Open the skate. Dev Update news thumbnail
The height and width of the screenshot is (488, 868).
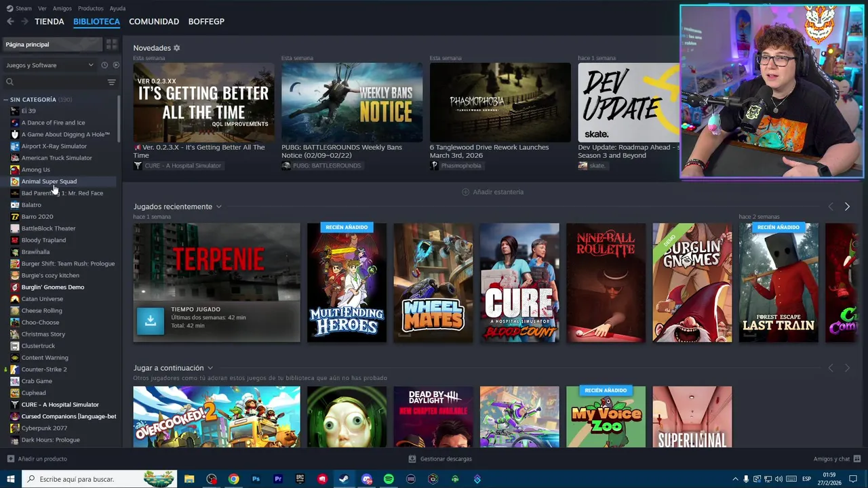coord(629,102)
